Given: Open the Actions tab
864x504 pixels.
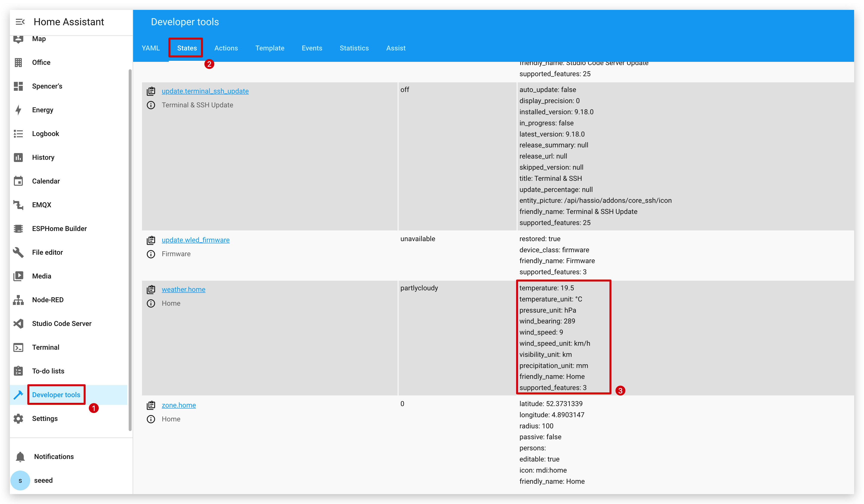Looking at the screenshot, I should click(x=226, y=48).
